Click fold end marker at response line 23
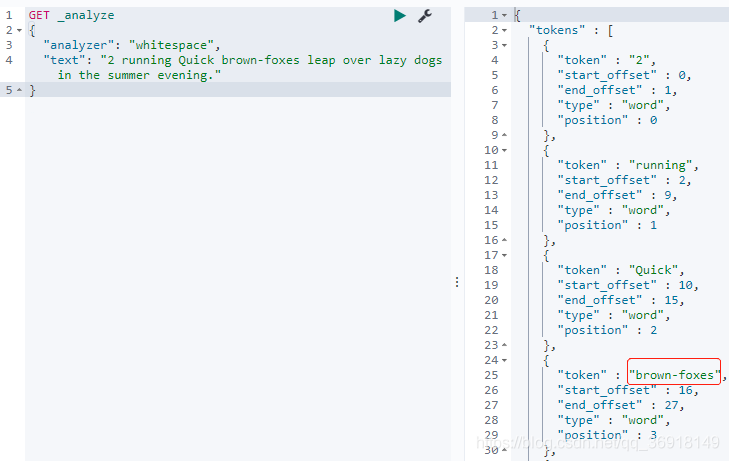This screenshot has height=461, width=729. point(504,345)
